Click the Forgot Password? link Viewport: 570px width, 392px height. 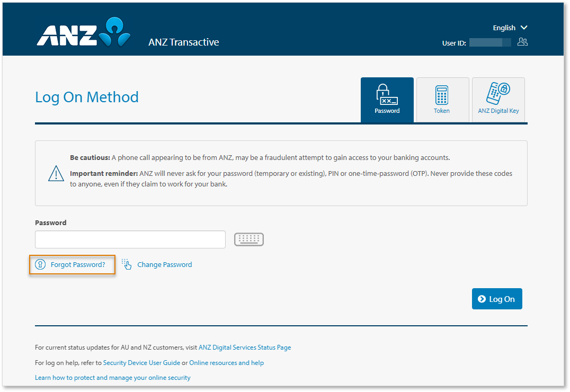pyautogui.click(x=78, y=265)
